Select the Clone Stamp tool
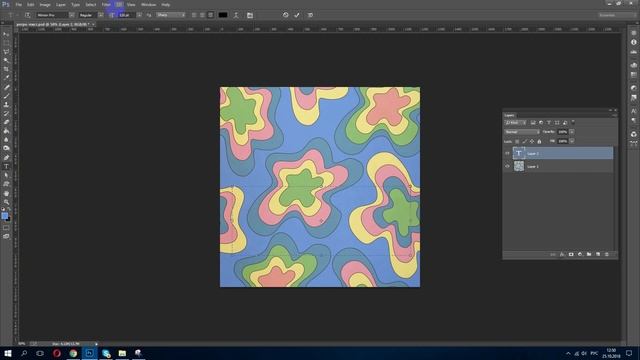The width and height of the screenshot is (640, 360). [6, 104]
